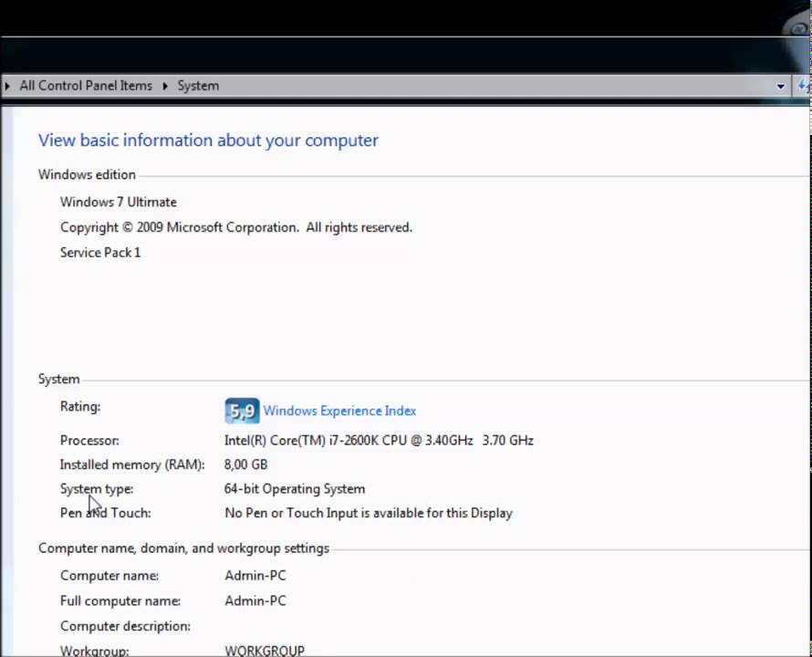Click the 5,9 rating score badge
Viewport: 812px width, 657px height.
[x=242, y=411]
